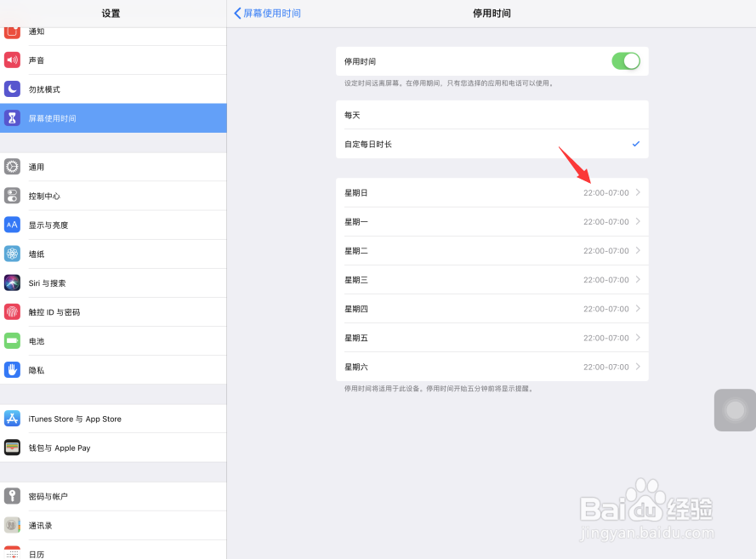756x559 pixels.
Task: Go back to 屏幕使用时间
Action: 268,13
